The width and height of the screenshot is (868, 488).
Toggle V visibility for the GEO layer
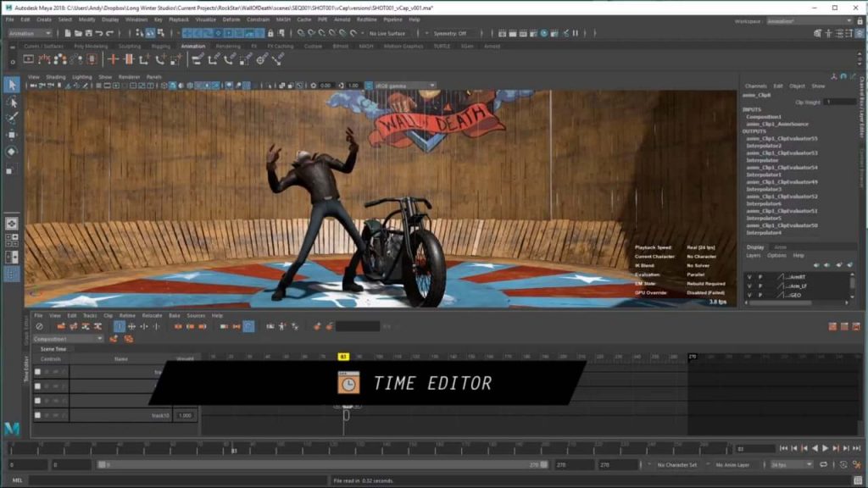tap(748, 295)
